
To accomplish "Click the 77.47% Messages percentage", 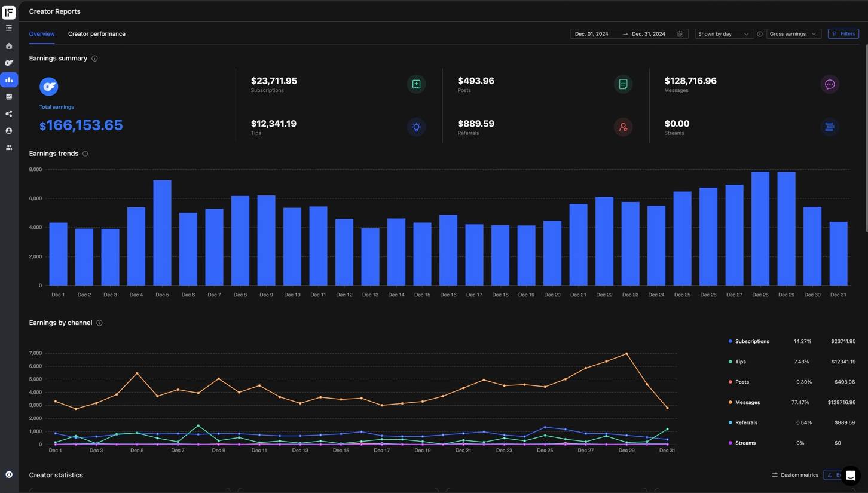I will coord(800,403).
